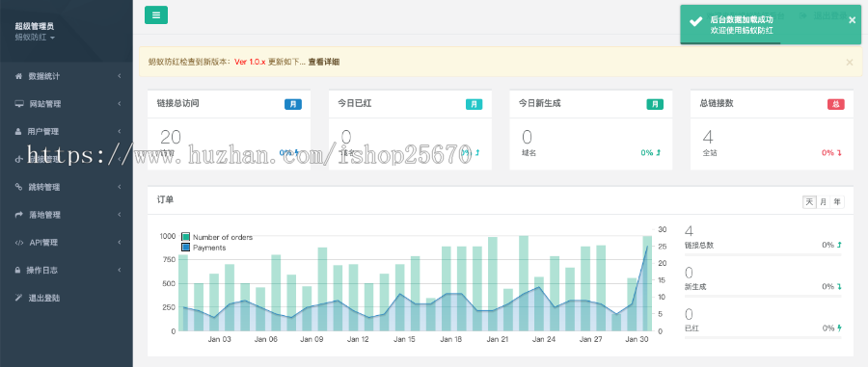Click the Payments legend label
Screen dimensions: 868x367
click(x=209, y=248)
